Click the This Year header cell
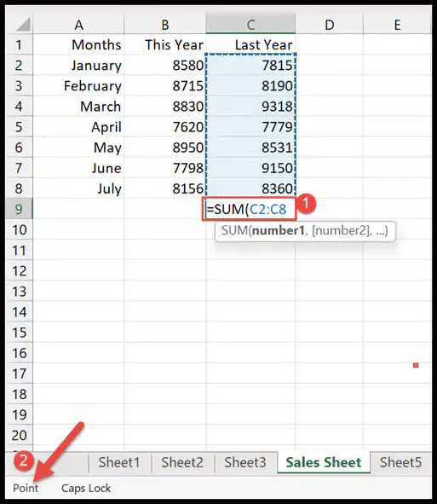The image size is (437, 504). [x=164, y=44]
